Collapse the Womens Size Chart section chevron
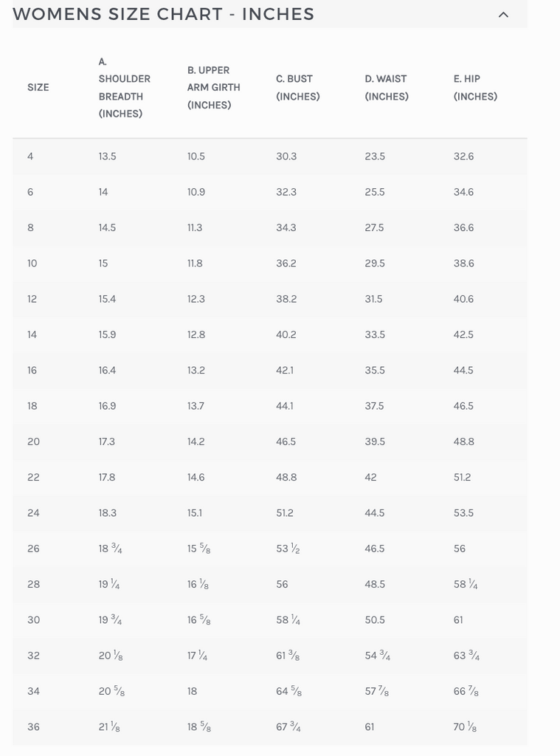Image resolution: width=560 pixels, height=756 pixels. point(503,15)
